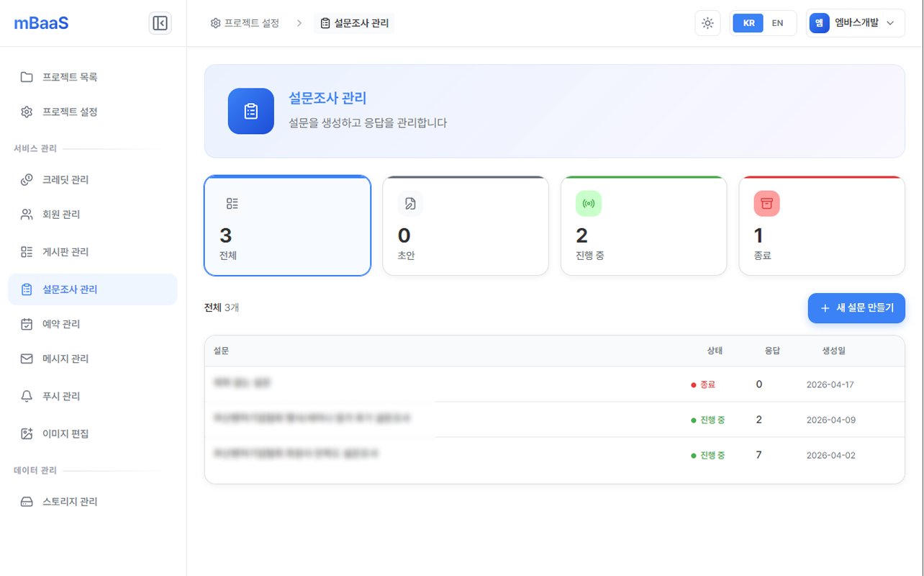924x576 pixels.
Task: Click the folder icon beside 프로젝트 목록
Action: coord(27,77)
